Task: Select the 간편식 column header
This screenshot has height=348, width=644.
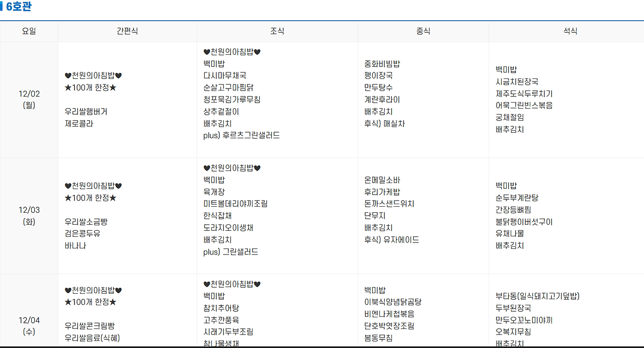Action: (x=127, y=31)
